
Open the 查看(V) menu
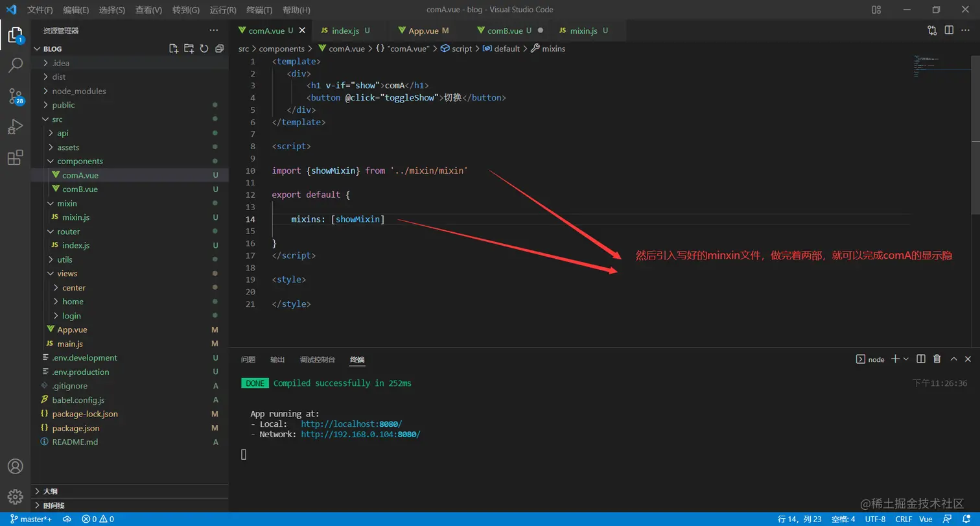coord(148,10)
